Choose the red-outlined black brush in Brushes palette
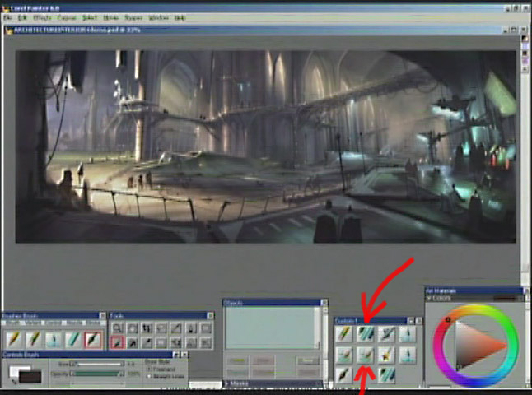The image size is (532, 395). tap(92, 339)
